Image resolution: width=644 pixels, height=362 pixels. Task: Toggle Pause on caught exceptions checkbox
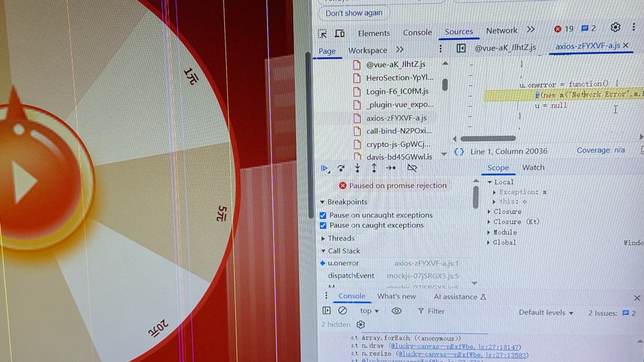[x=323, y=225]
